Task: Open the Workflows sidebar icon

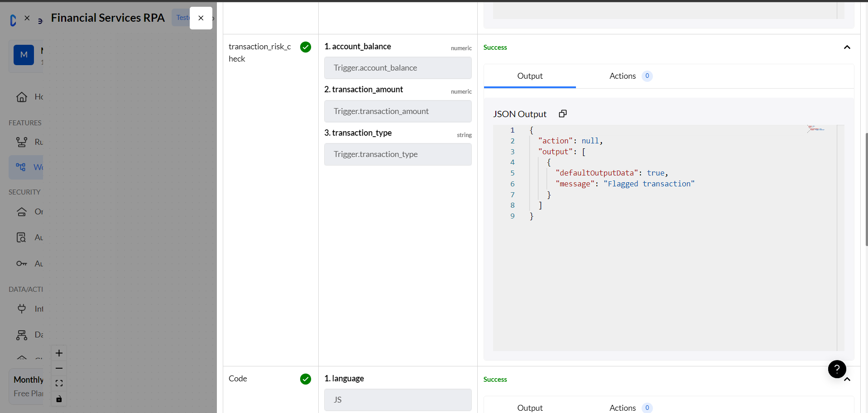Action: click(21, 167)
